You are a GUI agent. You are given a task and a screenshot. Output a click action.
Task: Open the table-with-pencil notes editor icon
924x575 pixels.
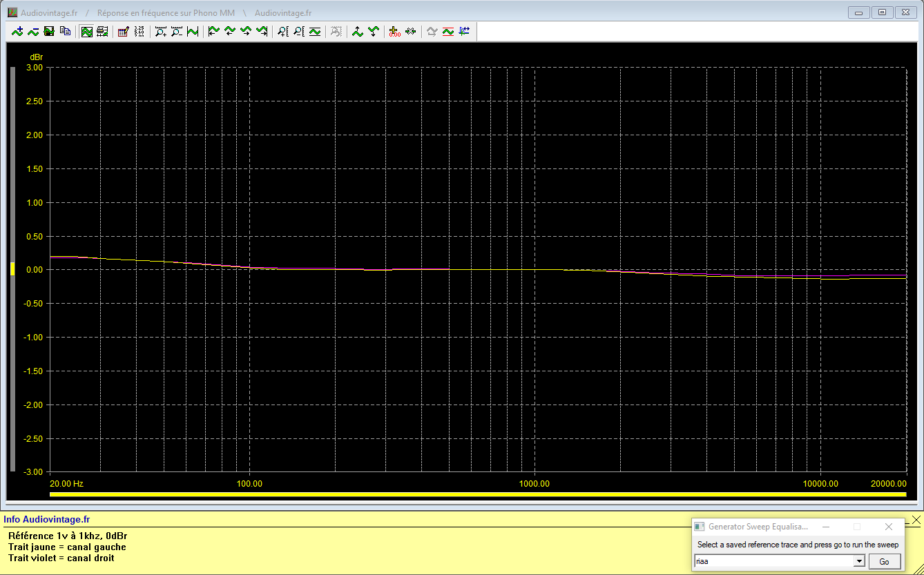tap(124, 31)
